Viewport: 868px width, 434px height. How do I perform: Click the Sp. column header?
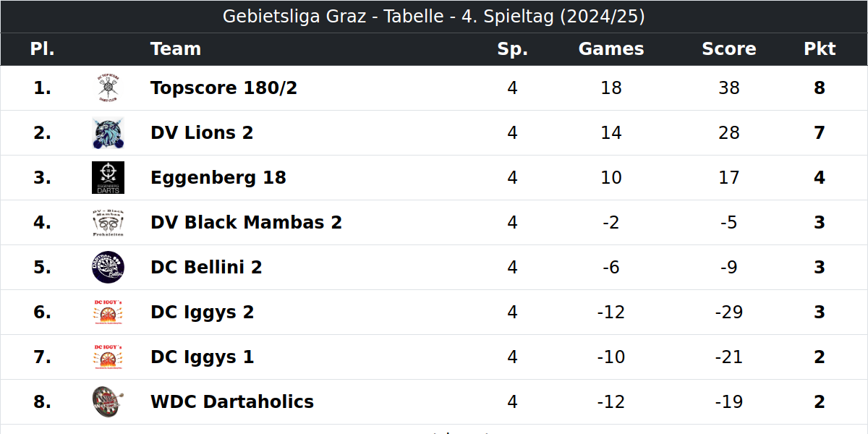click(513, 49)
